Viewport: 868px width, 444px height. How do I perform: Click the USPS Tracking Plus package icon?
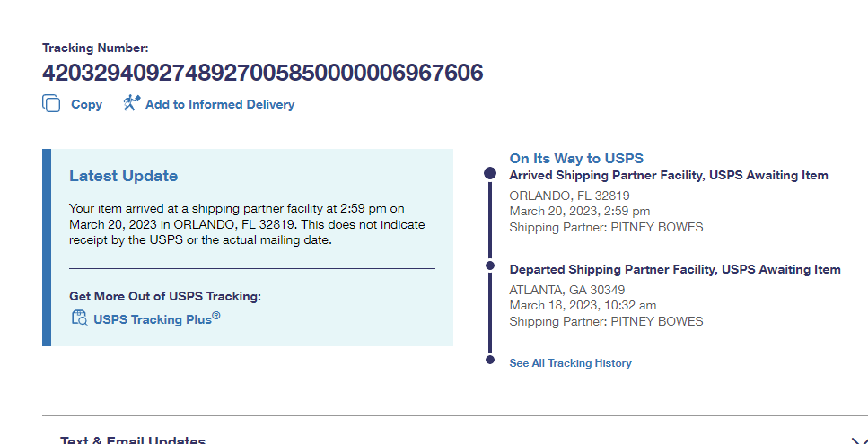pyautogui.click(x=79, y=318)
